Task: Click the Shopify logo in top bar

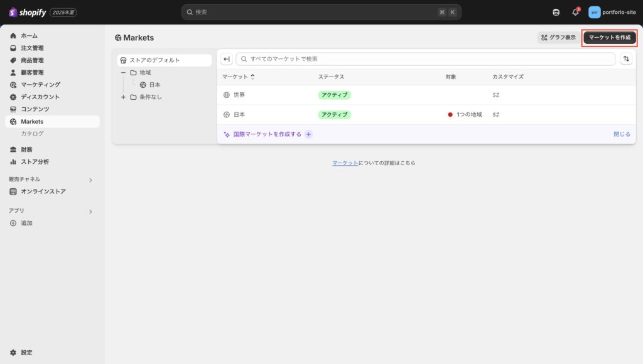Action: click(28, 12)
